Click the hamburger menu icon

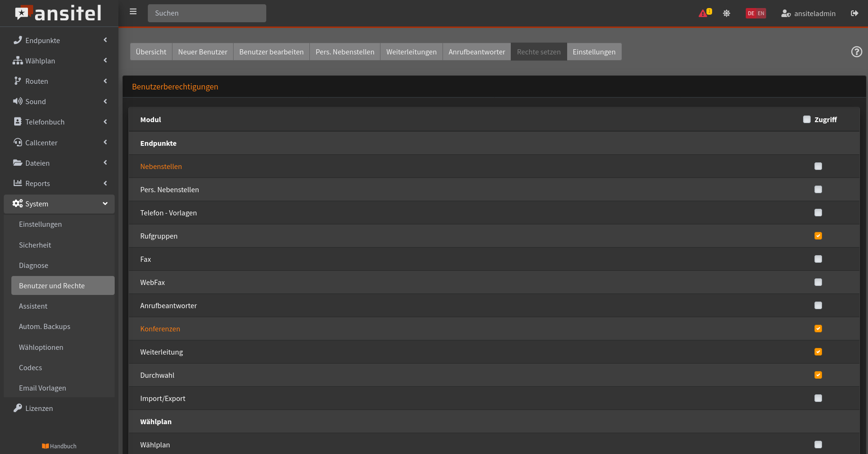[x=133, y=12]
